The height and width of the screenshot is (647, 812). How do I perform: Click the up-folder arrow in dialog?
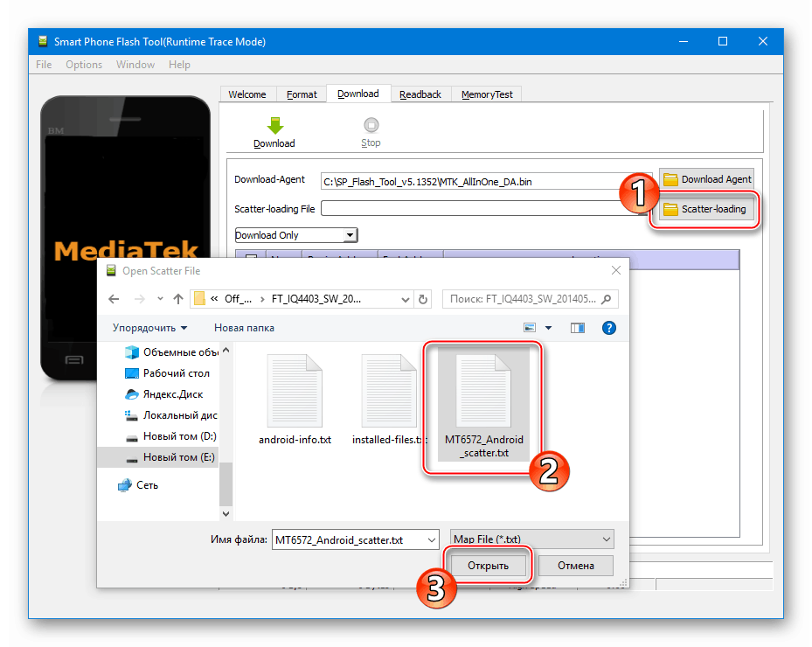tap(178, 299)
